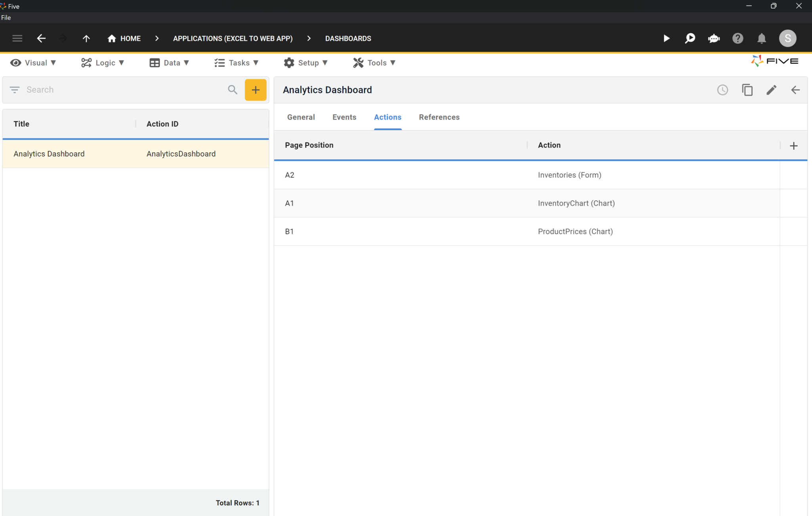
Task: Open the Tools dropdown
Action: tap(374, 63)
